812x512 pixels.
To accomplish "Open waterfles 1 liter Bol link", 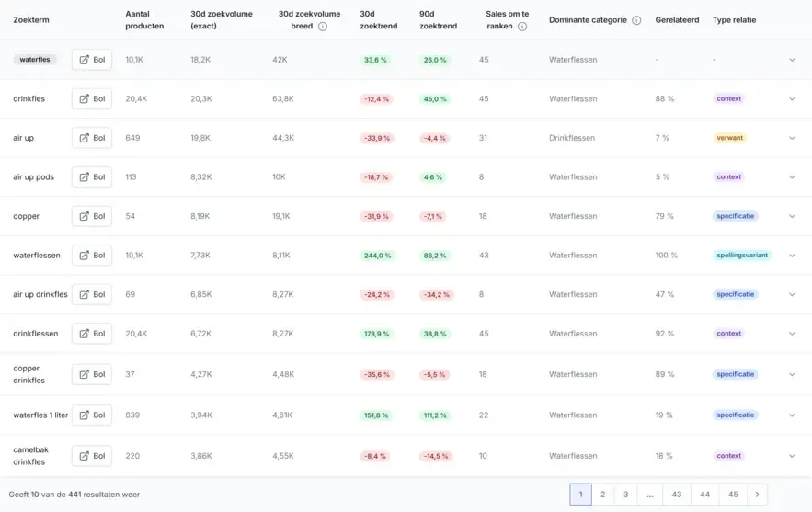I will 92,415.
